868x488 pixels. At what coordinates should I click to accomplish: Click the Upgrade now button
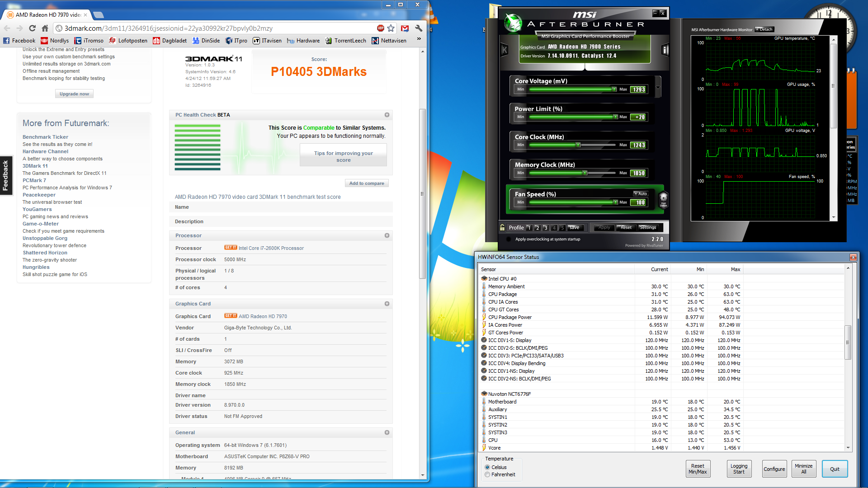(x=74, y=94)
